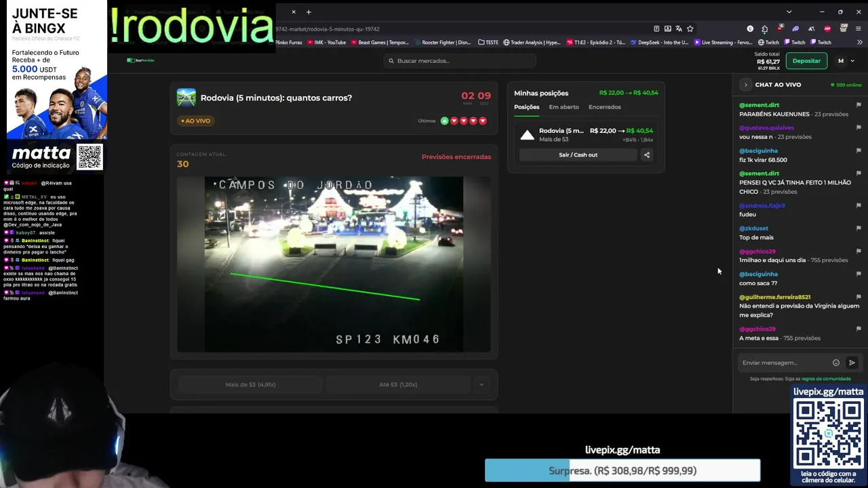Switch to Em aberto tab
Viewport: 868px width, 488px height.
[x=564, y=107]
